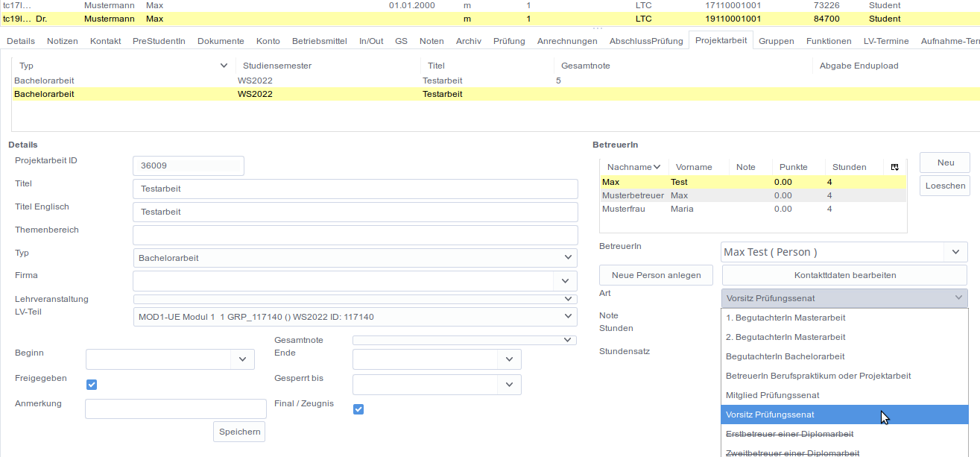
Task: Click the Loeschen button
Action: coord(944,186)
